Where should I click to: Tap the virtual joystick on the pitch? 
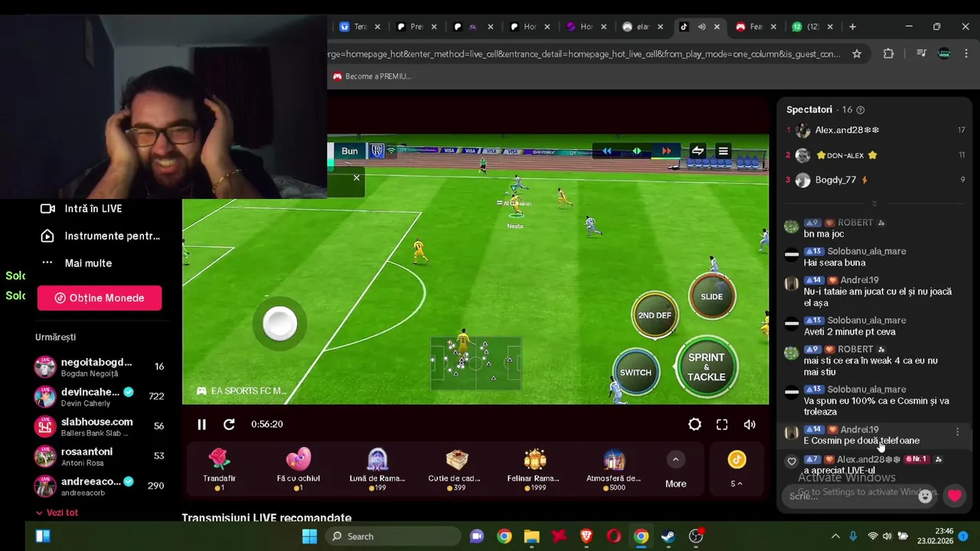point(280,324)
